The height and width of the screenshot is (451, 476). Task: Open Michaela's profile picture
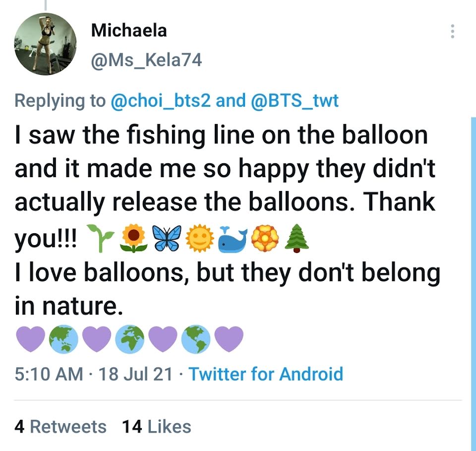(x=45, y=44)
